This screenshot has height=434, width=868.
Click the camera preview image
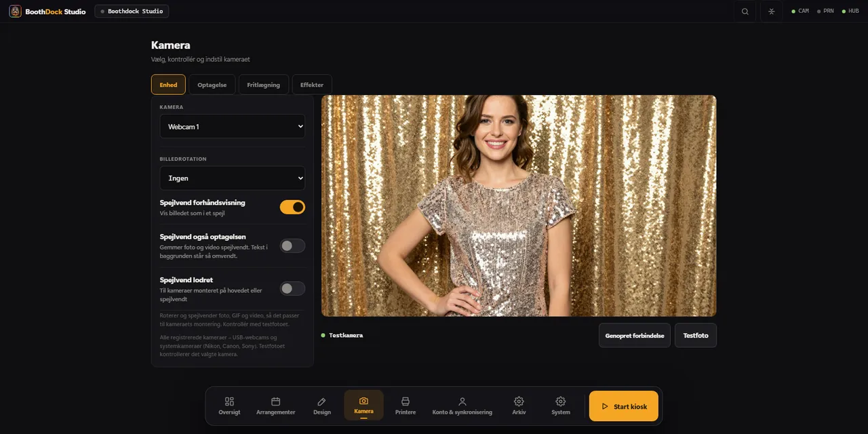click(519, 205)
